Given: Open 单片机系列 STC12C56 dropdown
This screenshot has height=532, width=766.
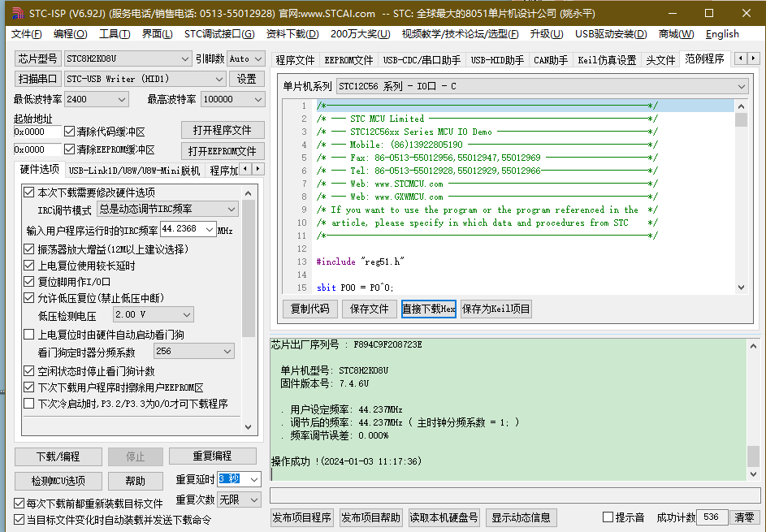Looking at the screenshot, I should [x=543, y=86].
